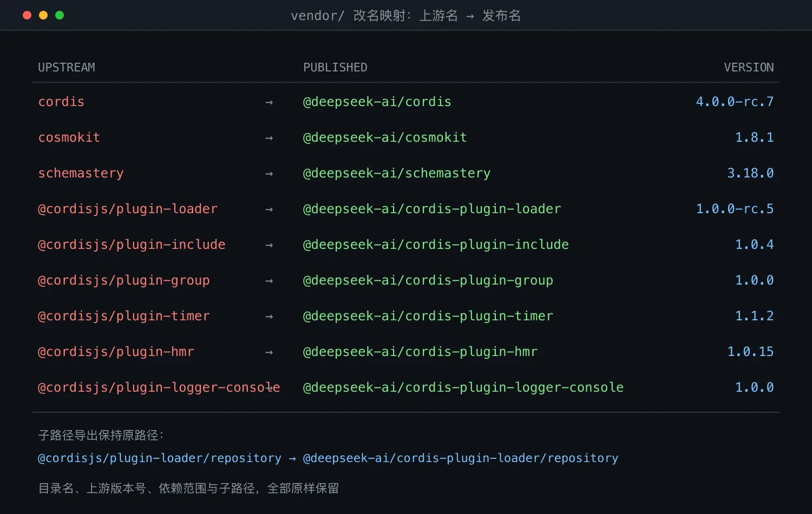Select version 1.0.0 in the logger-console row
812x514 pixels.
(x=754, y=387)
